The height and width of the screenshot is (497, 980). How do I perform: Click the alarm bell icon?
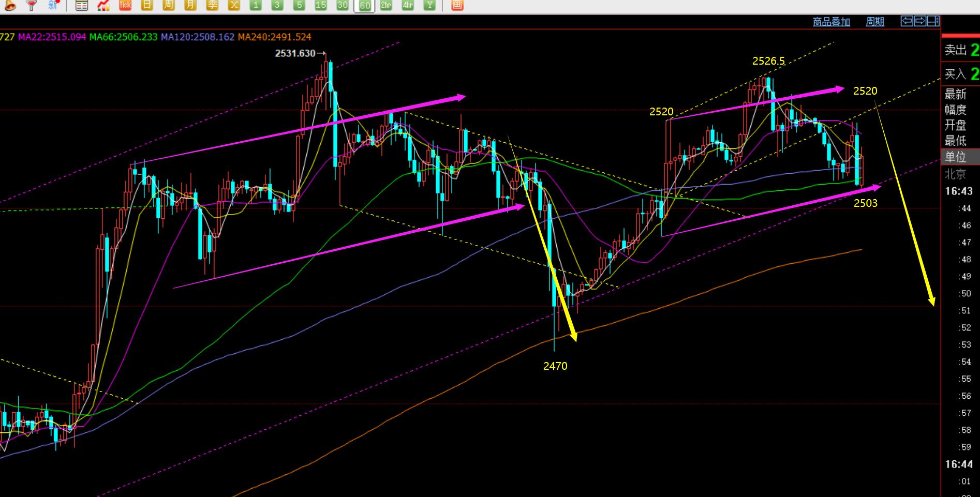point(10,5)
